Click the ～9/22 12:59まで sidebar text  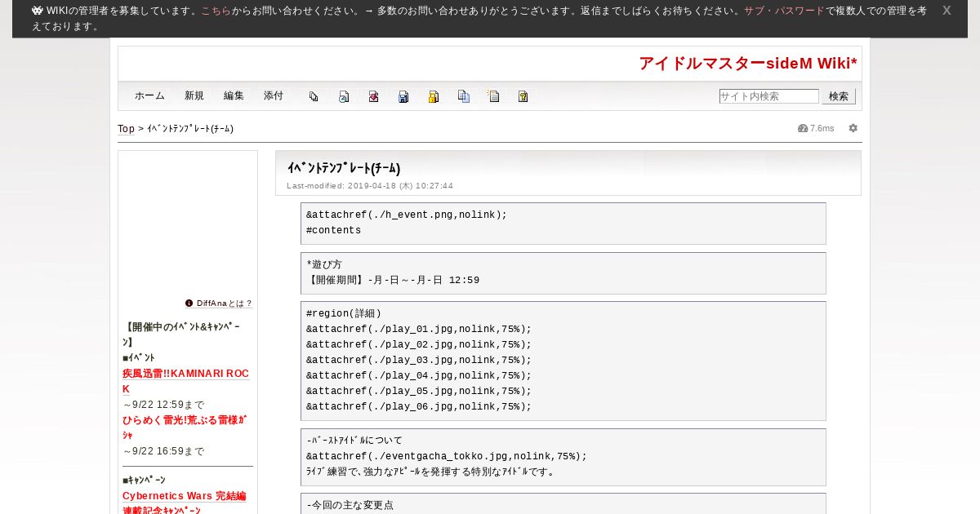click(x=163, y=405)
